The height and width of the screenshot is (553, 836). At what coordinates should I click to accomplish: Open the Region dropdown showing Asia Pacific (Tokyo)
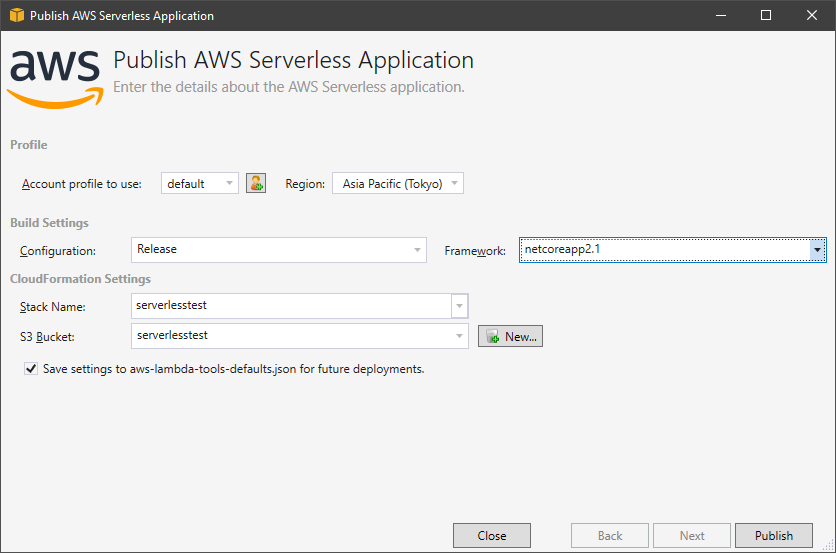click(x=398, y=183)
